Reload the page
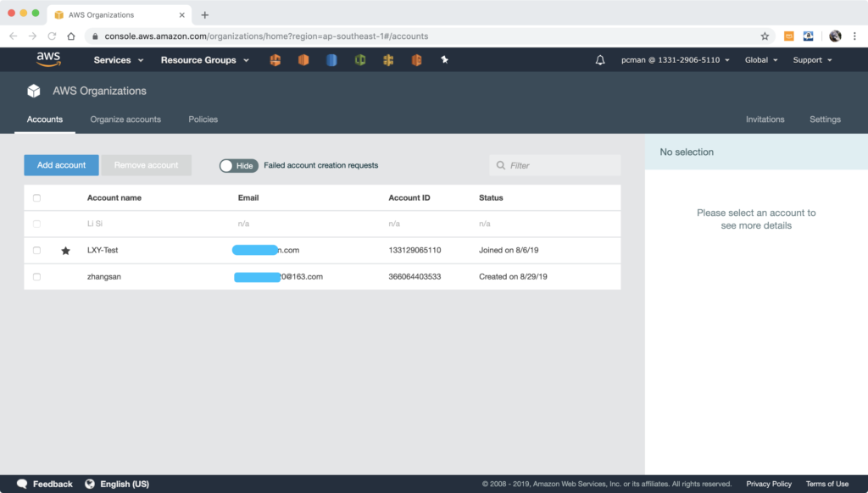This screenshot has height=493, width=868. 52,36
